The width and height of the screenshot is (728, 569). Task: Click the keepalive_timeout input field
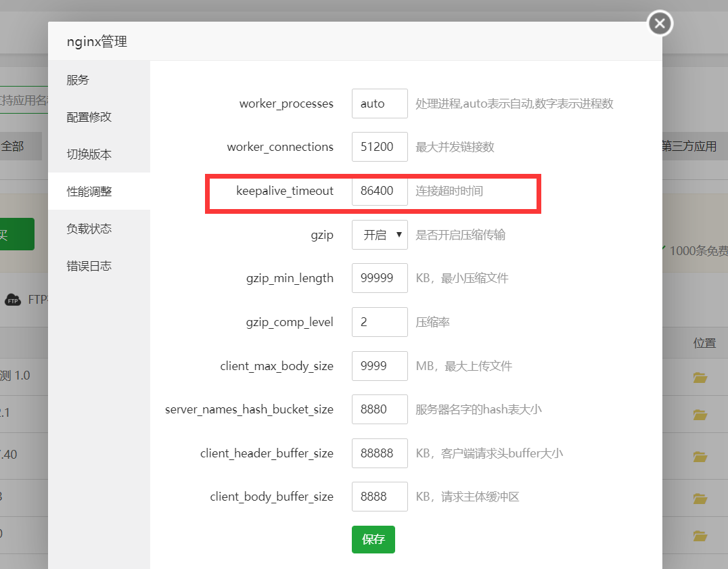[x=380, y=191]
